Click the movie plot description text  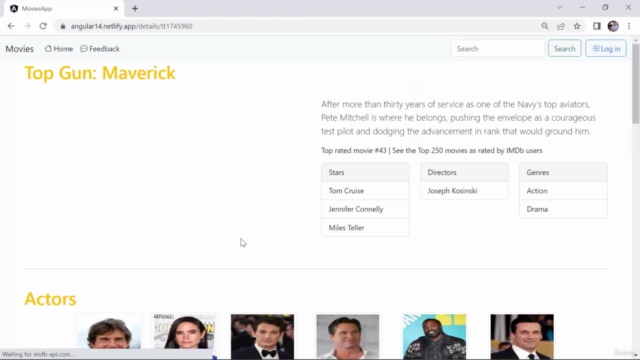[x=458, y=118]
